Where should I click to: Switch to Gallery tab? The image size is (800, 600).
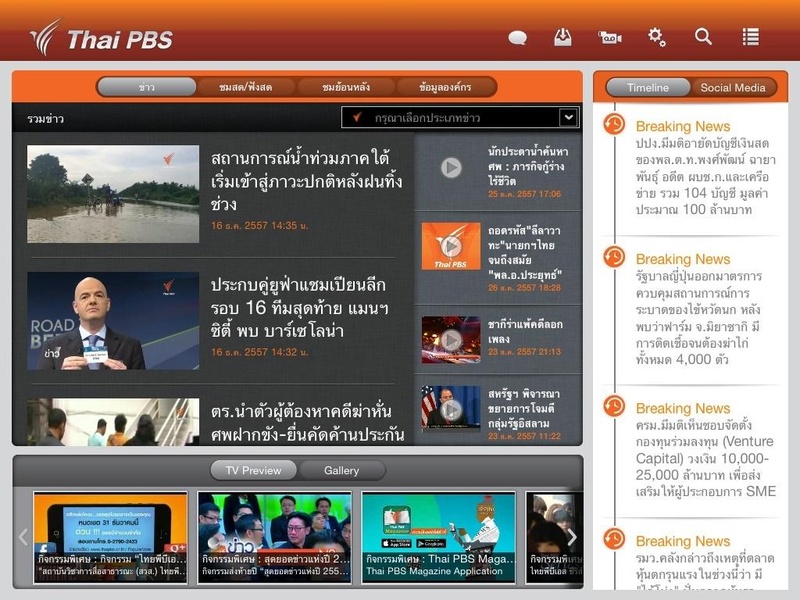(341, 470)
